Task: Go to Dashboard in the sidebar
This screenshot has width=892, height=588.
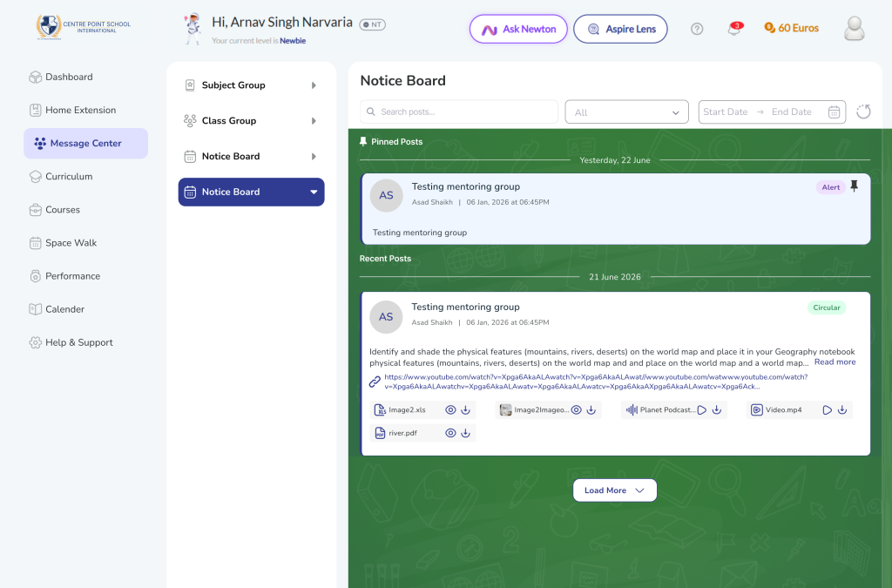Action: [69, 78]
